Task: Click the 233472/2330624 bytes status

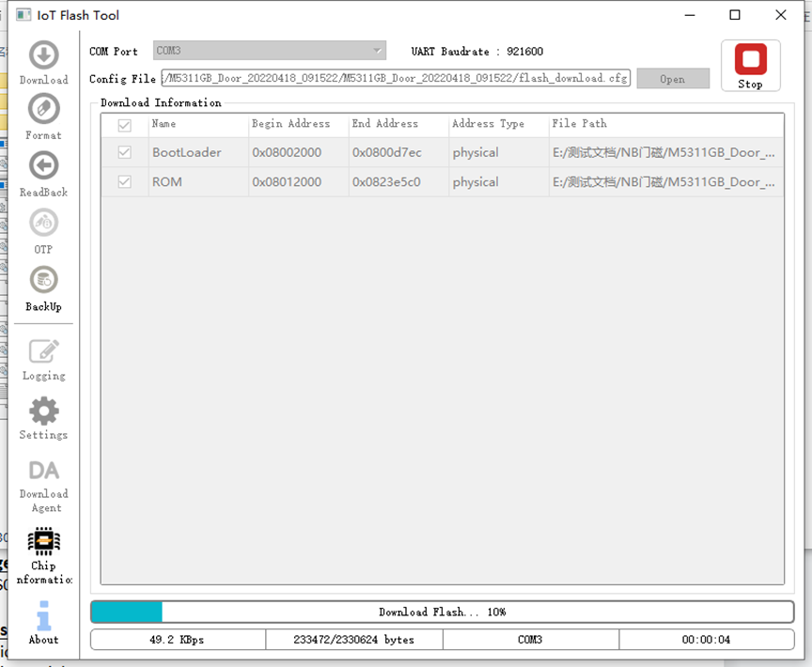Action: [x=353, y=640]
